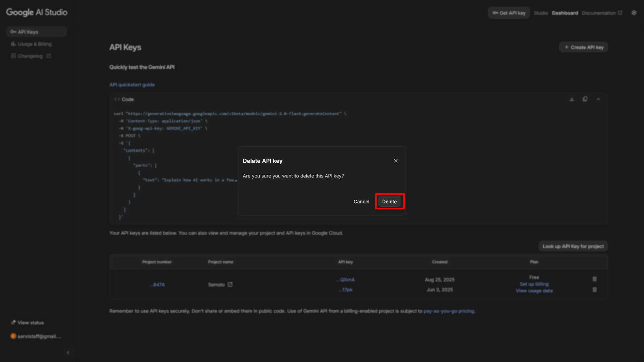Click the View usage data link
The image size is (644, 362).
click(x=534, y=291)
